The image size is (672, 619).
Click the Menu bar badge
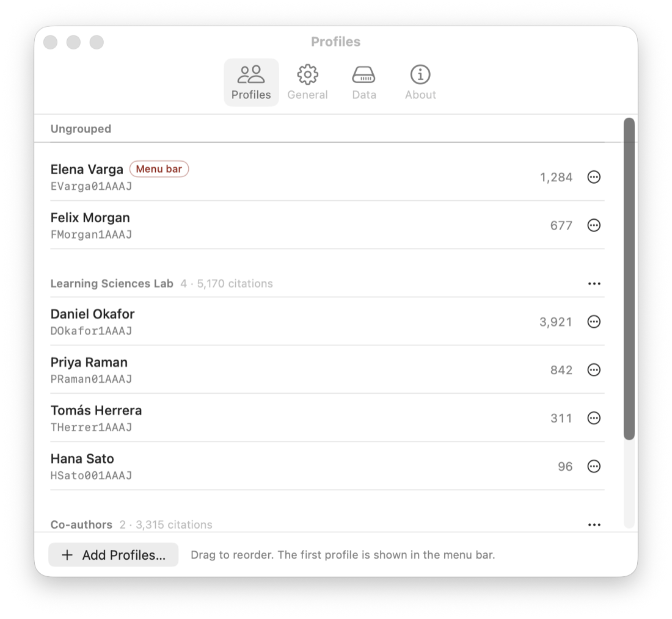[159, 168]
